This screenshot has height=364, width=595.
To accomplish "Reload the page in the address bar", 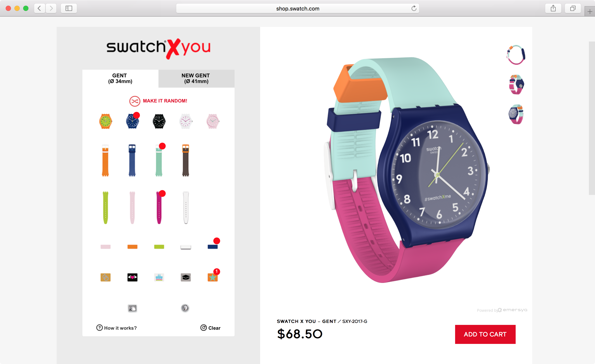I will tap(414, 9).
